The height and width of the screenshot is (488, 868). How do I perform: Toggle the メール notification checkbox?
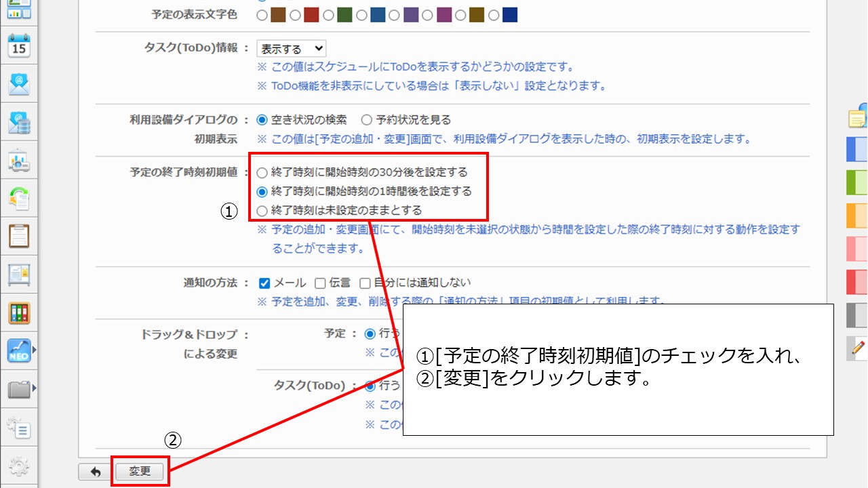(x=265, y=283)
